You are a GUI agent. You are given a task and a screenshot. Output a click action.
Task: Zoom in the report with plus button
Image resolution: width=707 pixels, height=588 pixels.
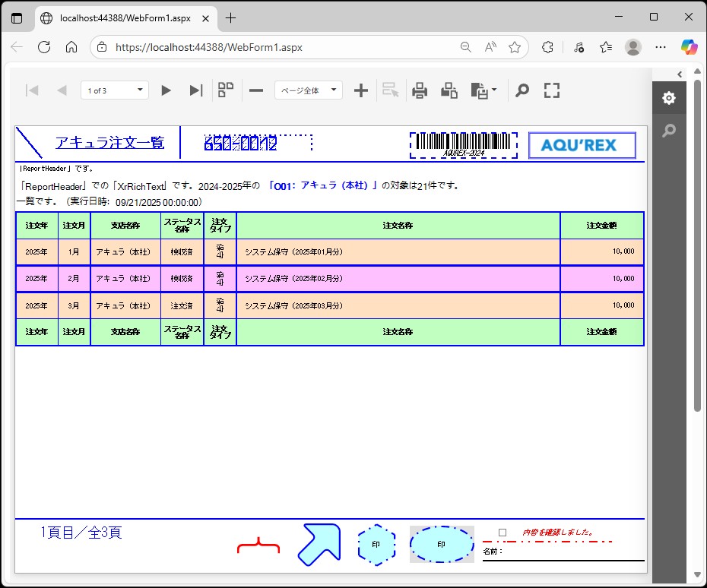[x=361, y=90]
